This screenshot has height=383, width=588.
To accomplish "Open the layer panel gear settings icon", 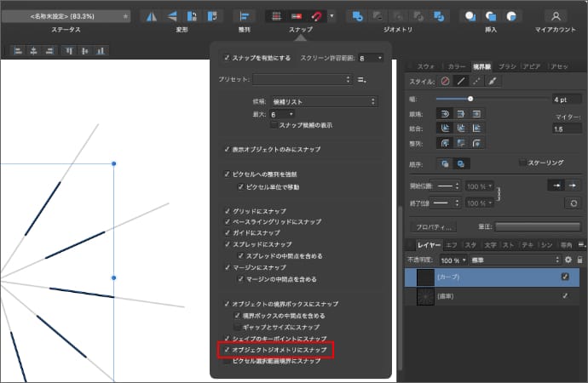I will coord(568,260).
